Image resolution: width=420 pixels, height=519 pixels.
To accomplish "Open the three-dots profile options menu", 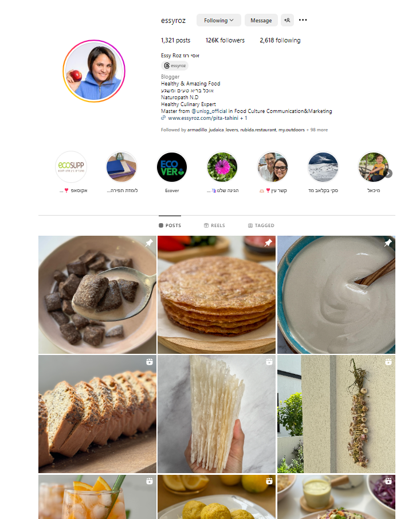I will coord(303,20).
